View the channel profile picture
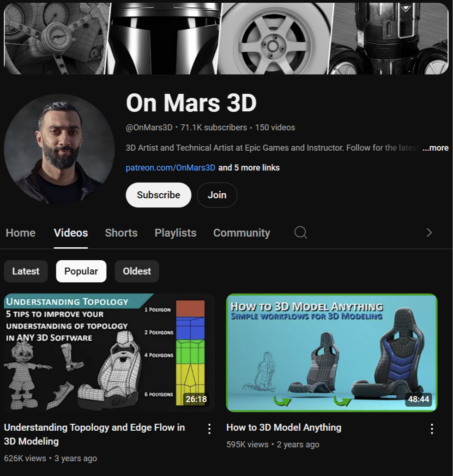The image size is (453, 476). click(59, 149)
